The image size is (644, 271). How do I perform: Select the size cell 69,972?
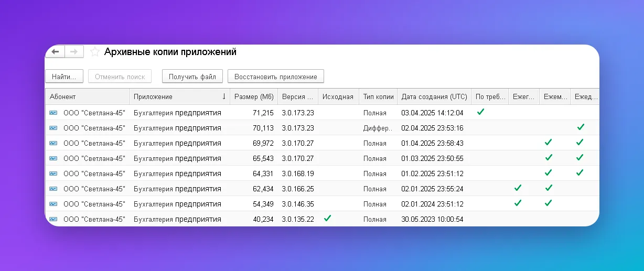point(263,143)
